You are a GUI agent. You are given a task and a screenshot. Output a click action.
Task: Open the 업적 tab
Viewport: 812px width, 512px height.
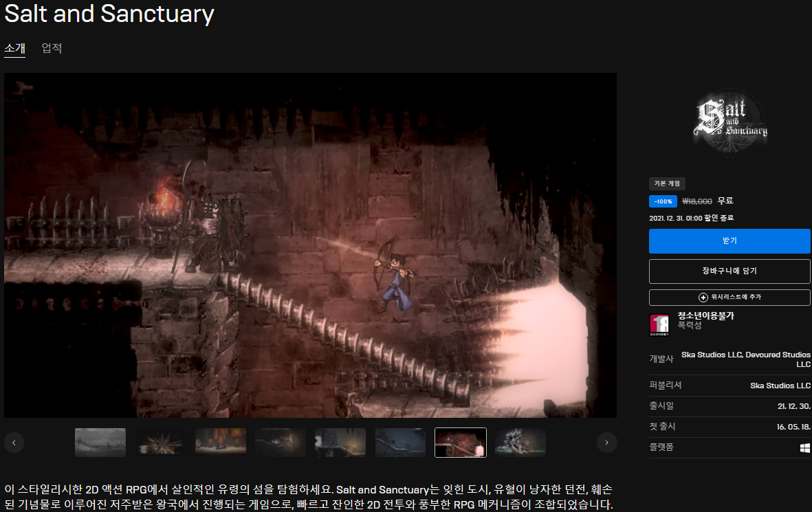tap(52, 48)
